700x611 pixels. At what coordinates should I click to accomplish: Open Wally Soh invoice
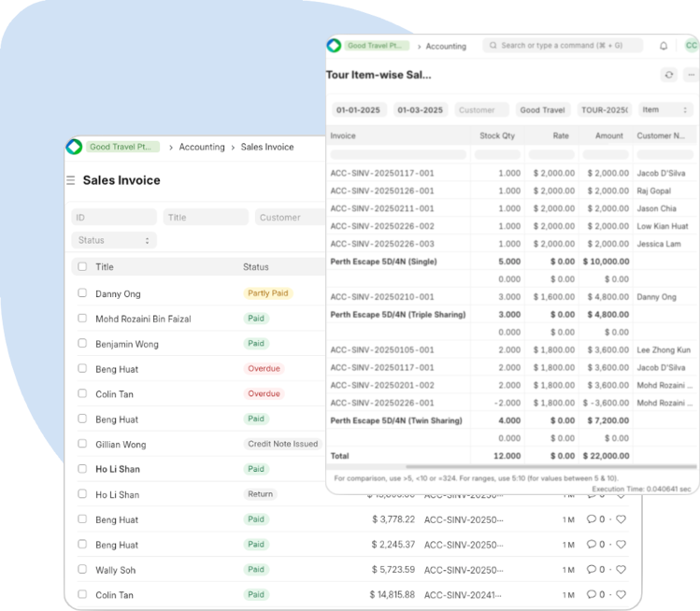(115, 570)
